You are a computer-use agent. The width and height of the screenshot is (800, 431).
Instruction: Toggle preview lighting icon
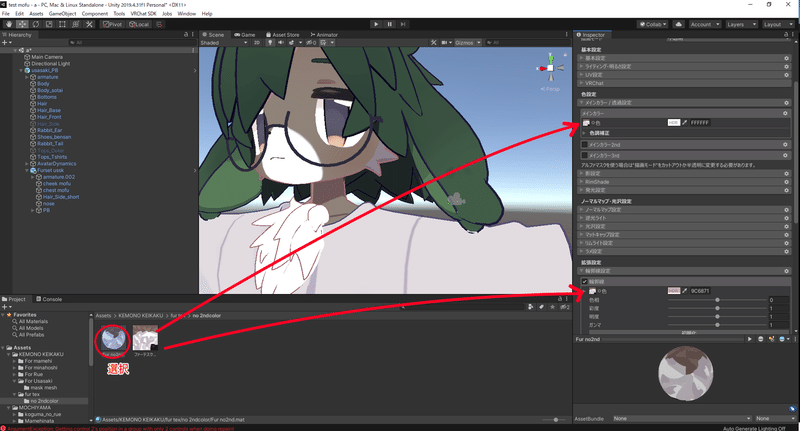[x=771, y=339]
